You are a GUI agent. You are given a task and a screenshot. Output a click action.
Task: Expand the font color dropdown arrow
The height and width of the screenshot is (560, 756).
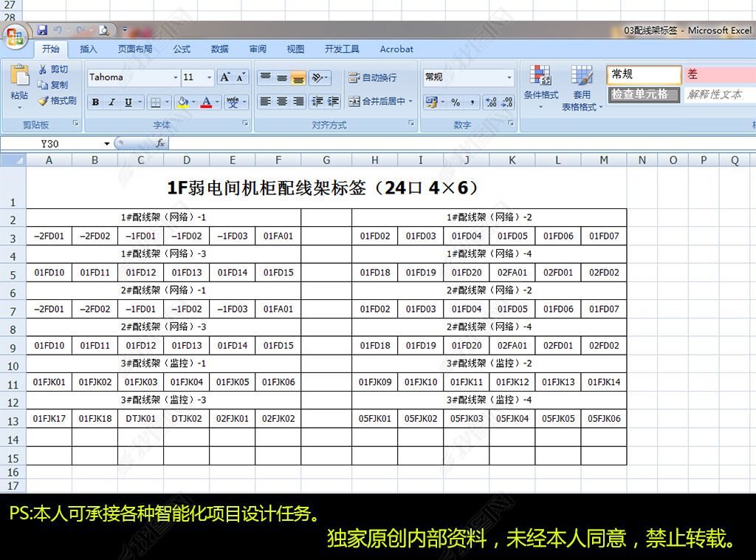(x=217, y=102)
